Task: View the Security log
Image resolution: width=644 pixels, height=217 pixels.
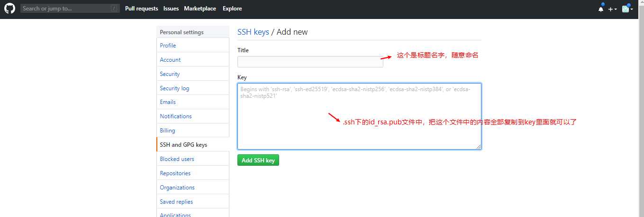Action: tap(193, 88)
